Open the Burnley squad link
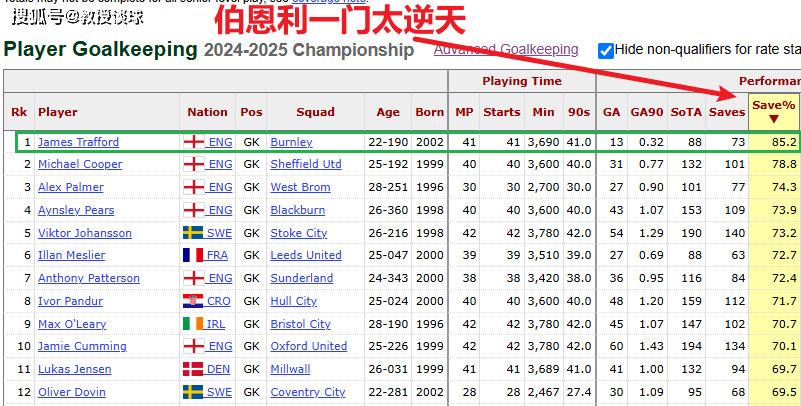This screenshot has width=801, height=406. (x=291, y=142)
